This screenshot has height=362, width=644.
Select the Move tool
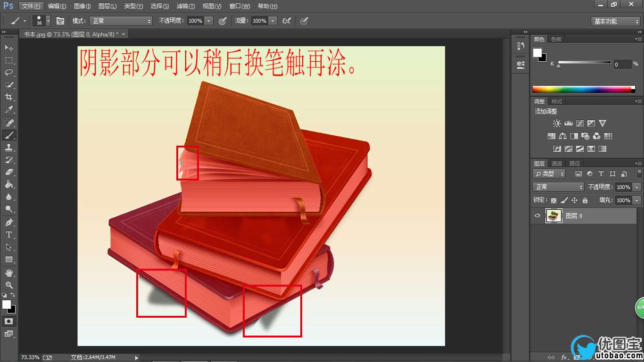(9, 48)
